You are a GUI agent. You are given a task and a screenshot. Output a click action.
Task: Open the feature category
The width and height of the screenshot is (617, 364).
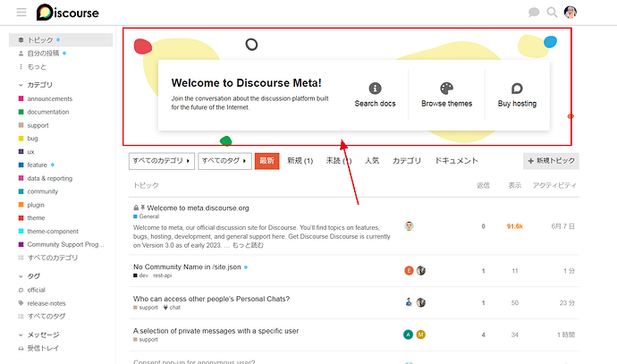(x=37, y=165)
